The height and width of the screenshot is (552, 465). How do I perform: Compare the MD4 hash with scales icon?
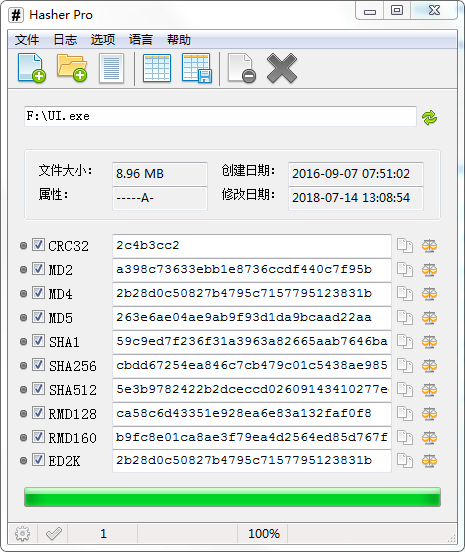pos(429,294)
